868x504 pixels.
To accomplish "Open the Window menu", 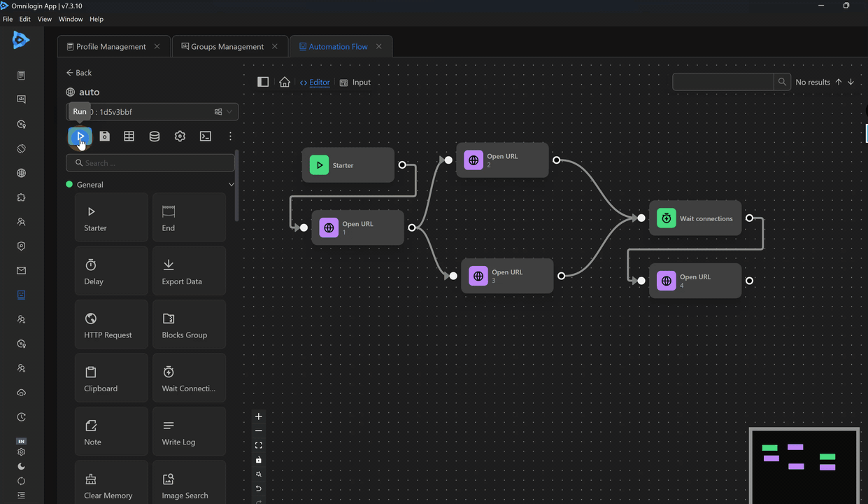I will (71, 19).
